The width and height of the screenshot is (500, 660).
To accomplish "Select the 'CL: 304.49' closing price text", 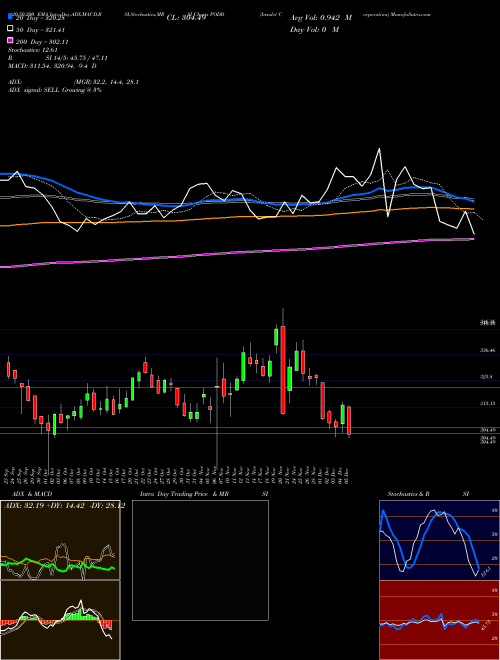I will pos(186,18).
